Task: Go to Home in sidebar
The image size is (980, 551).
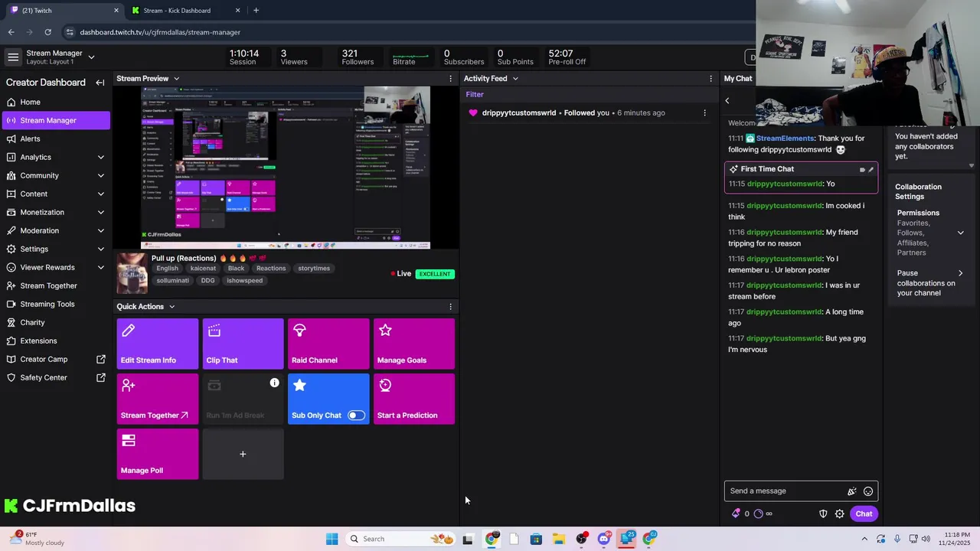Action: point(55,102)
